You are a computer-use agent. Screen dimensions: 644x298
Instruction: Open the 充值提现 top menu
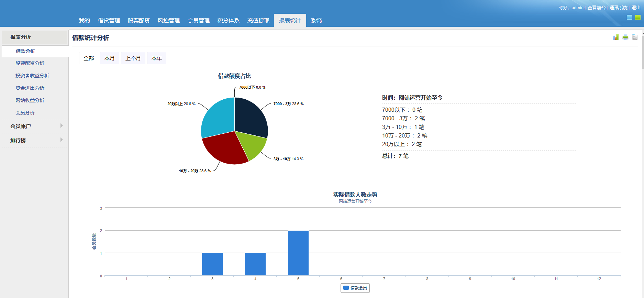click(258, 21)
